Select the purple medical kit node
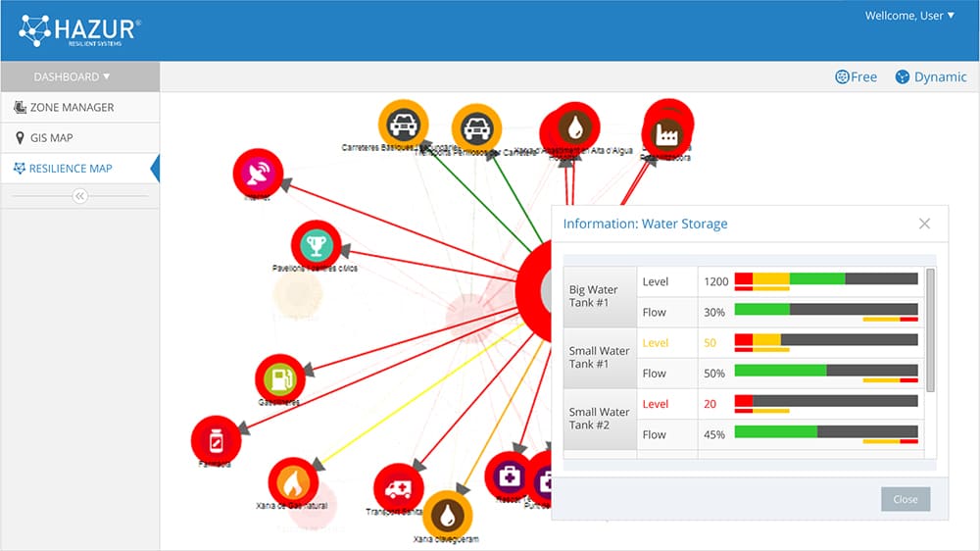980x551 pixels. [x=510, y=476]
